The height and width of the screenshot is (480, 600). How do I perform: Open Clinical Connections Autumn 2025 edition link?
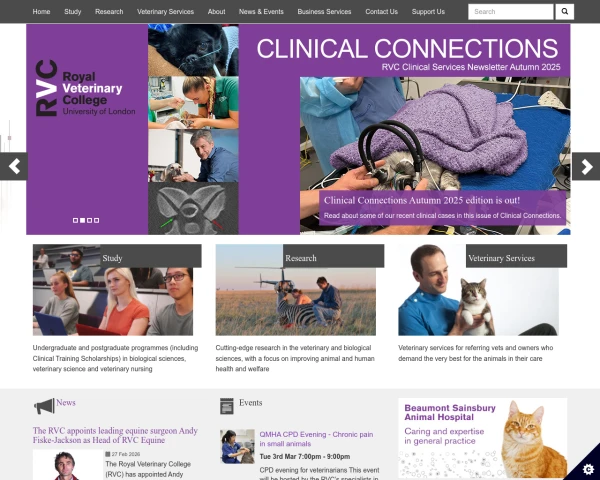[422, 200]
